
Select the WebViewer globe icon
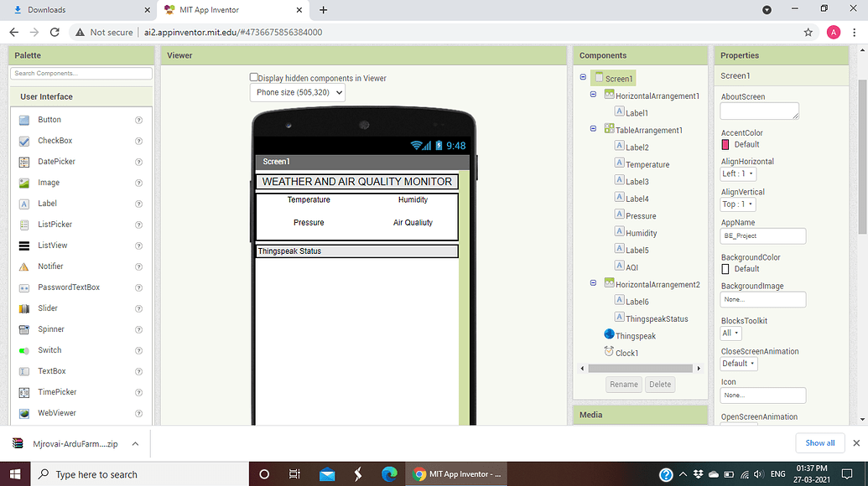24,413
